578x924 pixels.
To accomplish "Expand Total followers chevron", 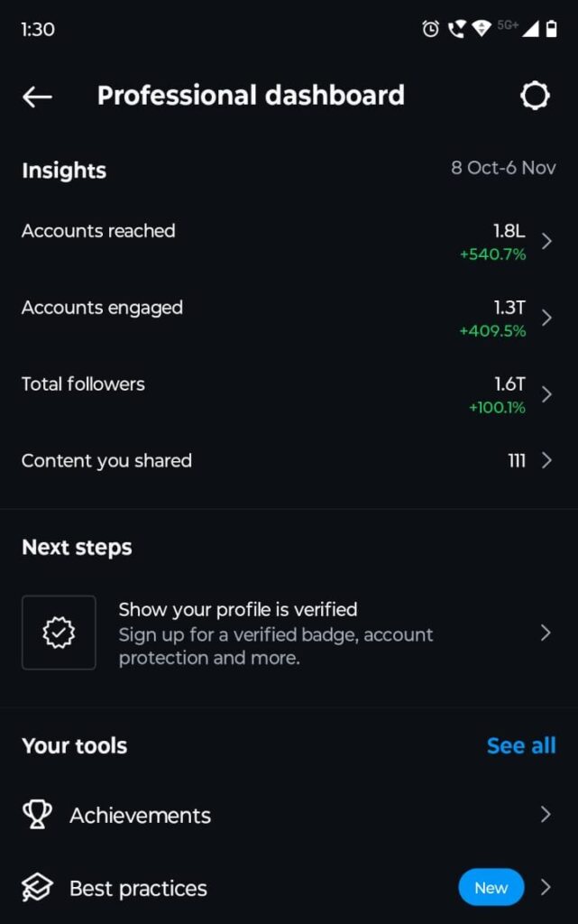I will point(546,394).
